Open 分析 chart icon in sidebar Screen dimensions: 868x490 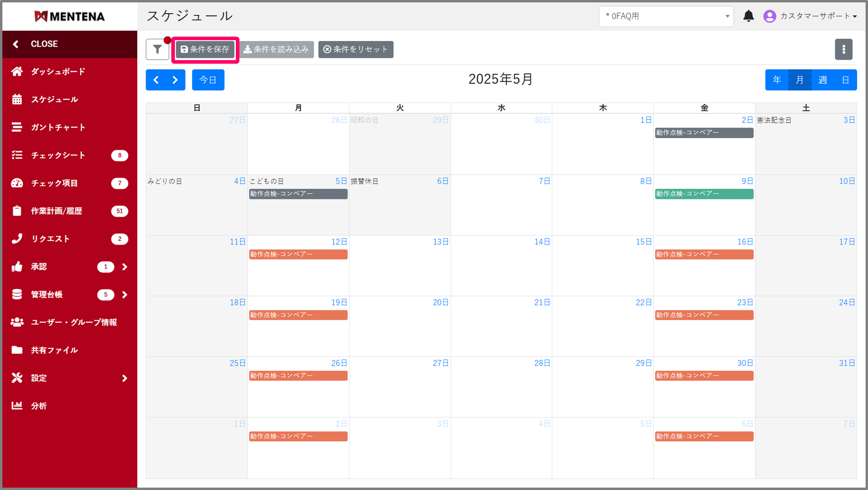coord(17,406)
